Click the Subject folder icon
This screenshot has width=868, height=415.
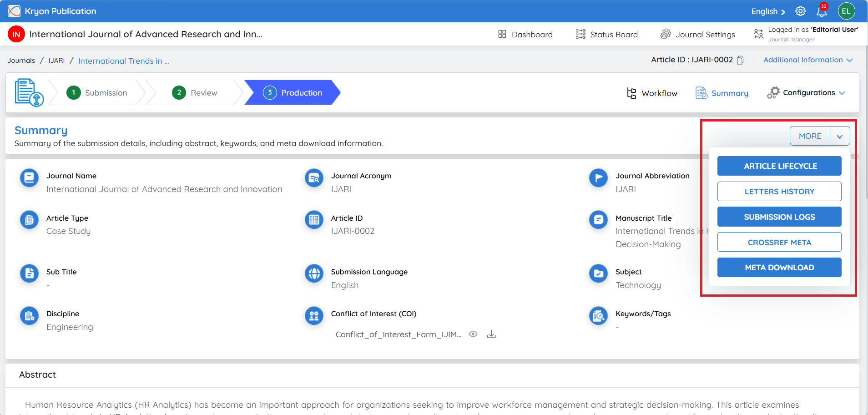point(599,273)
